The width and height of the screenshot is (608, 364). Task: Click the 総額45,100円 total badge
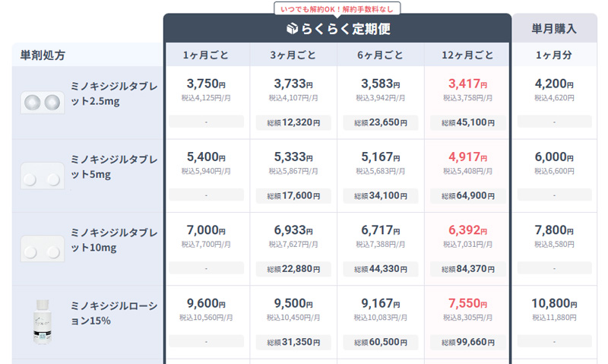coord(467,122)
